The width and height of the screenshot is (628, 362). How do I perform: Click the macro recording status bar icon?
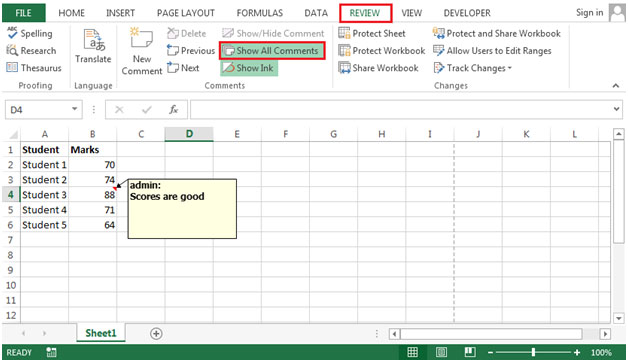pos(51,352)
